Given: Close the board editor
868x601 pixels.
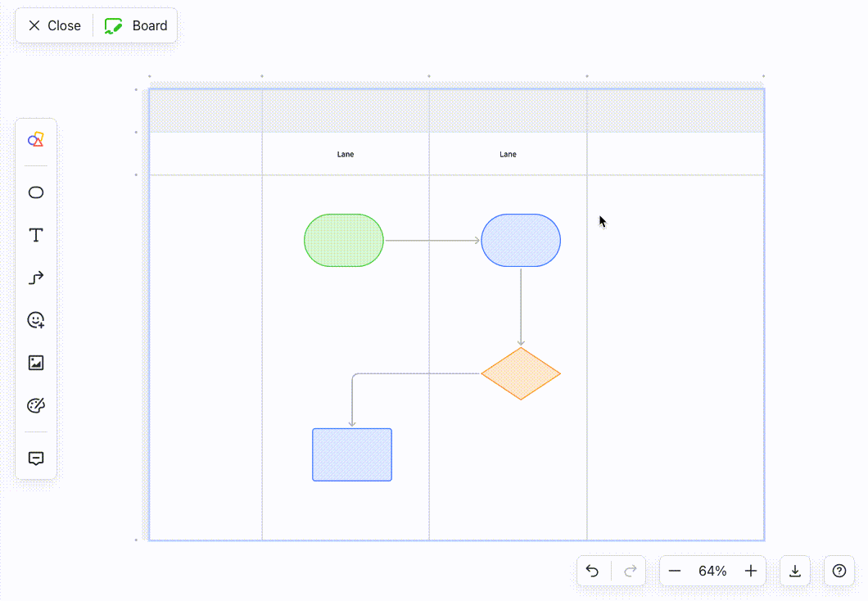Looking at the screenshot, I should point(52,25).
